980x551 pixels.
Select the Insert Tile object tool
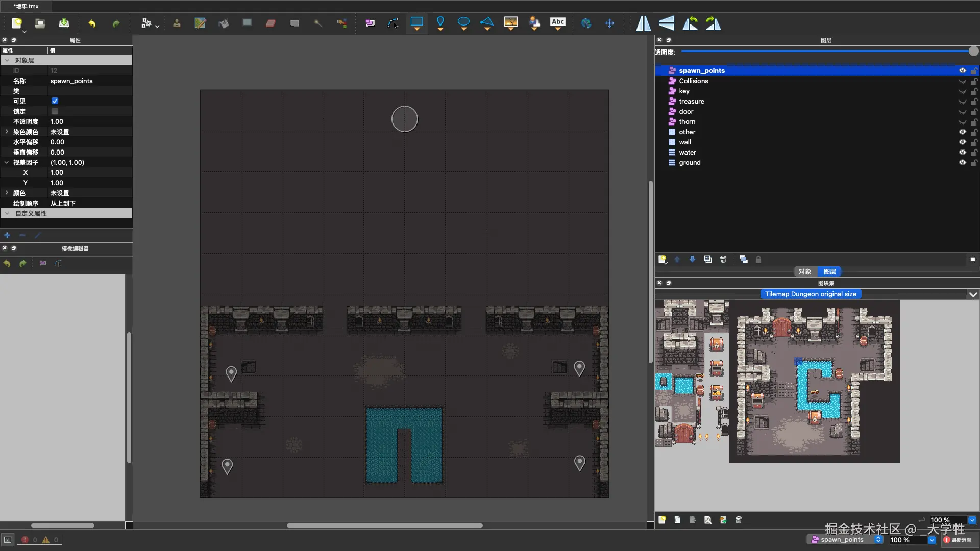(510, 22)
